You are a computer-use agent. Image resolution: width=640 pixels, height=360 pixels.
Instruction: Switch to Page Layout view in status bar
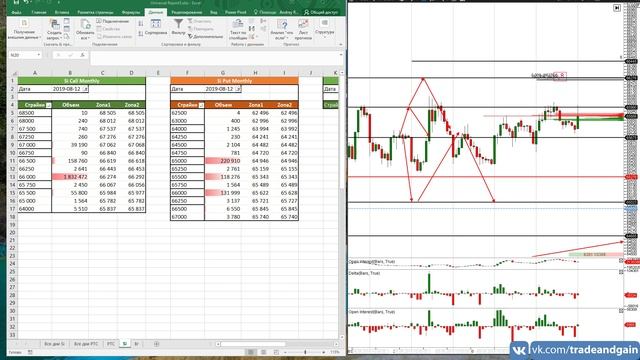[263, 352]
